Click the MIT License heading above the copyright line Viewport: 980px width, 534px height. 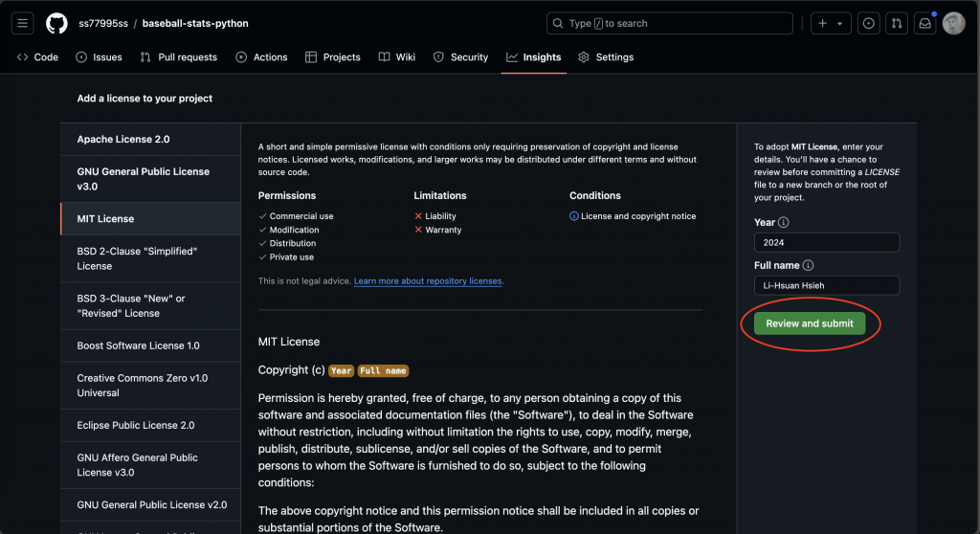coord(289,342)
